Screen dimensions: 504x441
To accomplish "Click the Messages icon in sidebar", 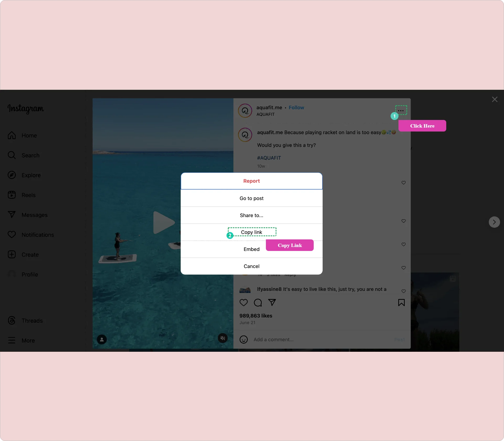I will pos(12,215).
